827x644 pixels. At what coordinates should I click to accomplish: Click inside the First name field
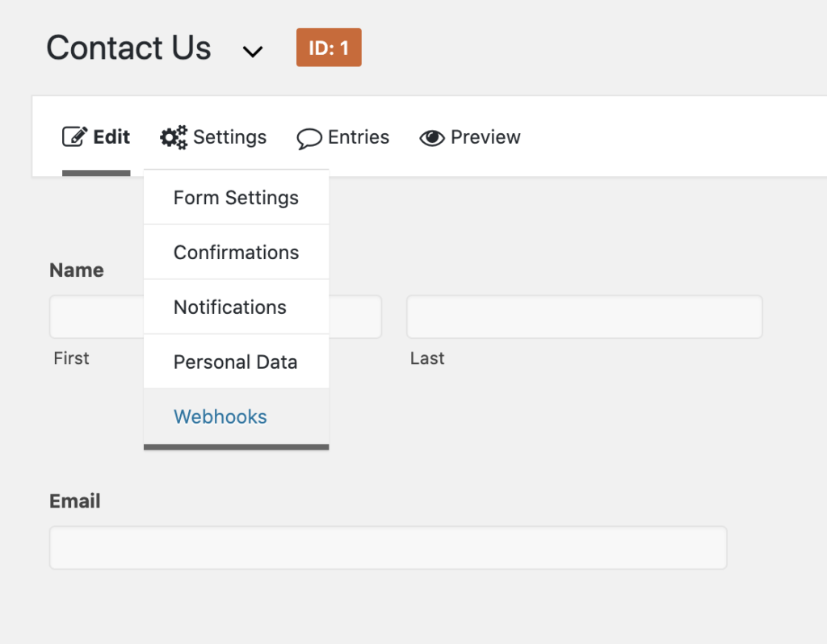pos(97,316)
